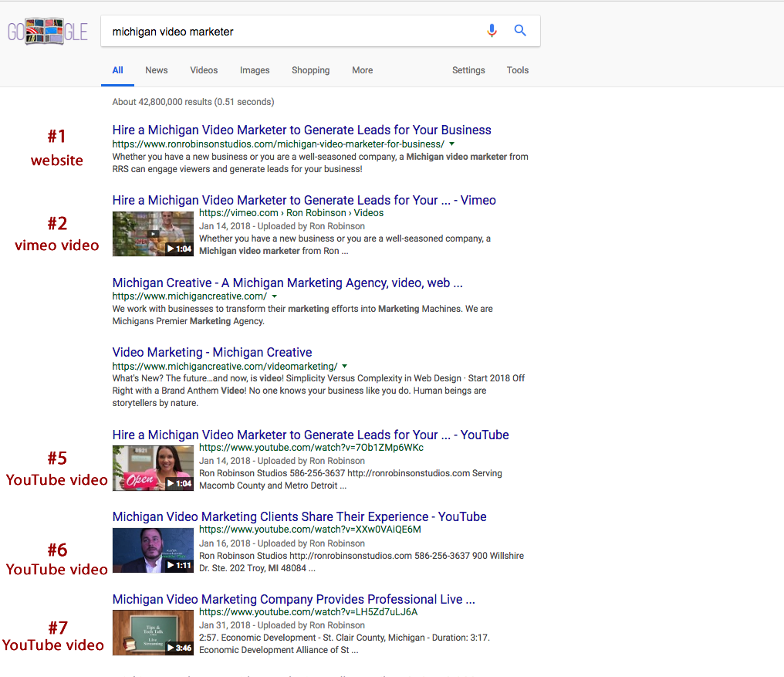Screen dimensions: 784x677
Task: Click the 'About 42,800,000 results' count text
Action: point(193,102)
